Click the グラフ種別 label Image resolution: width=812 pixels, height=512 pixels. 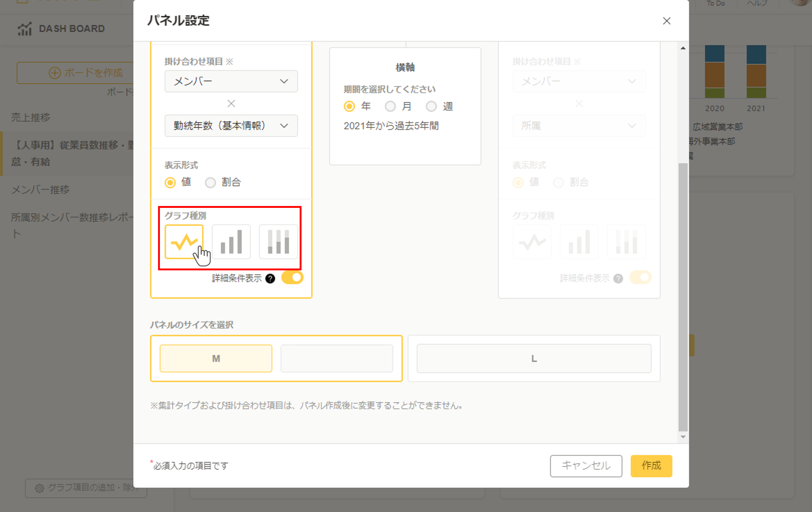[185, 215]
